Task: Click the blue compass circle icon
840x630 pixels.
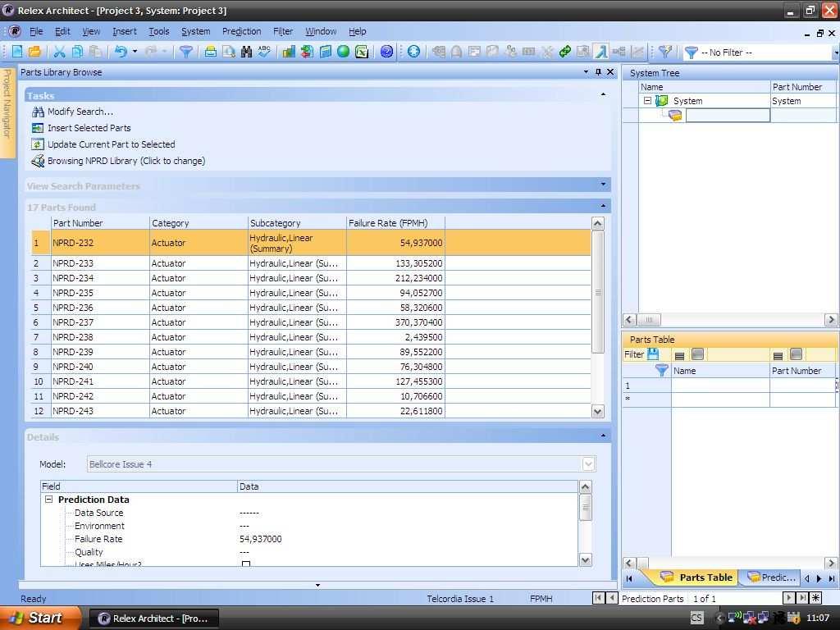Action: [413, 52]
